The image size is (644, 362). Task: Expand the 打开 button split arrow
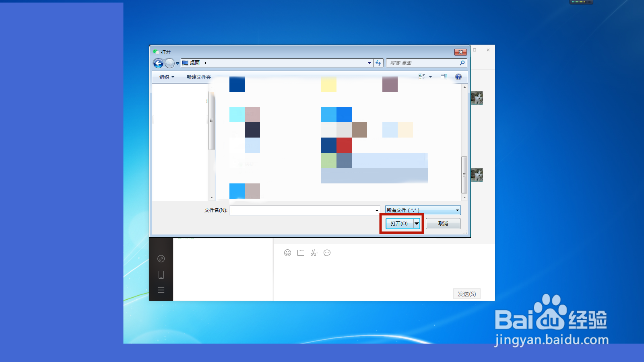pos(417,223)
